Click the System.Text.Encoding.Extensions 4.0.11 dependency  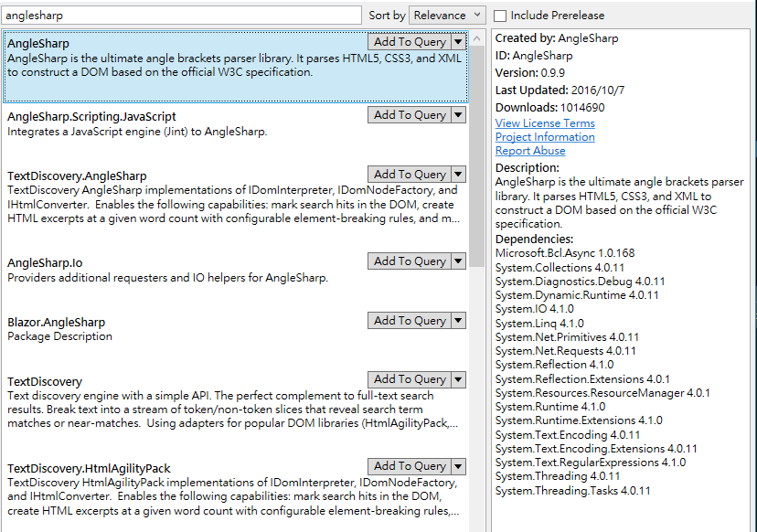click(x=596, y=449)
